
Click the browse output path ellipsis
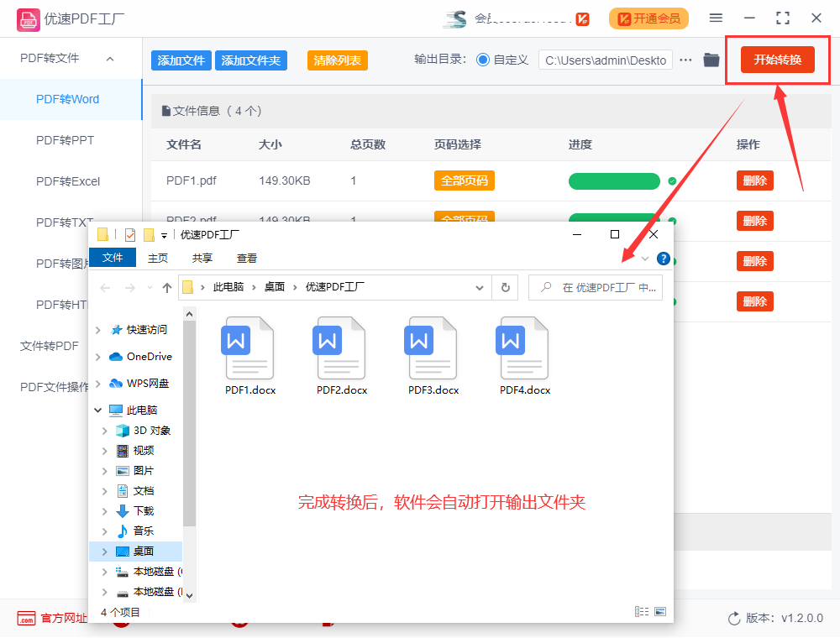[685, 60]
